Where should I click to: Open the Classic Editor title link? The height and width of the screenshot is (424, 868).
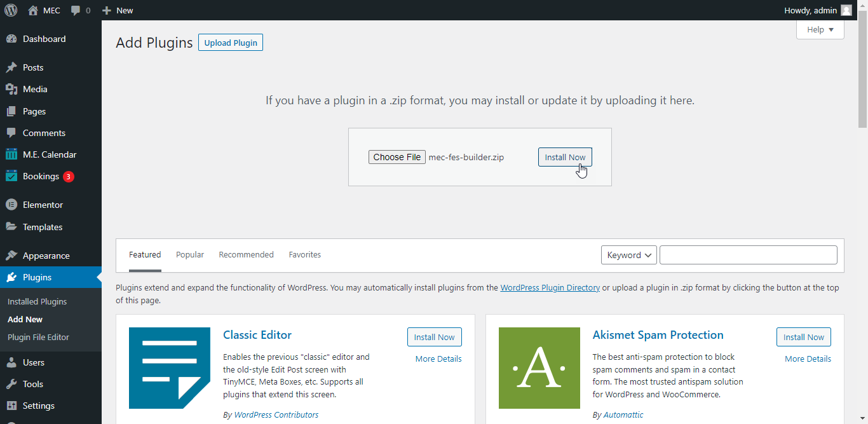click(257, 334)
